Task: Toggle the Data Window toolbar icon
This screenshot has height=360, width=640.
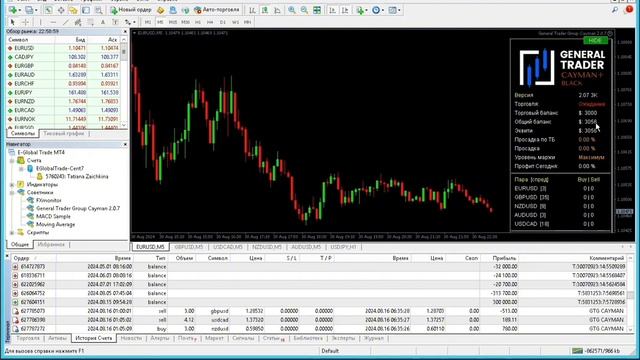Action: (61, 10)
